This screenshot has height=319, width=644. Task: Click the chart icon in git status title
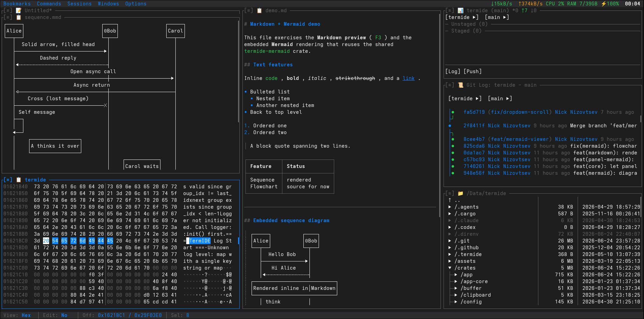click(x=460, y=10)
